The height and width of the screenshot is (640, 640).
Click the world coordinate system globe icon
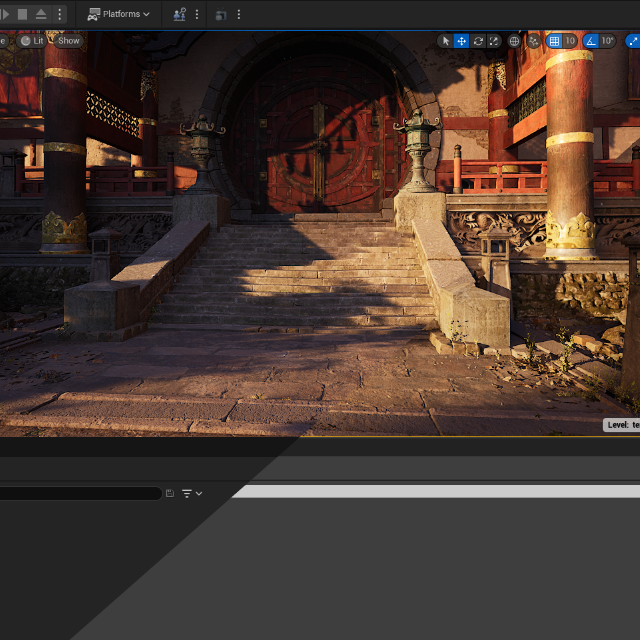click(x=514, y=41)
